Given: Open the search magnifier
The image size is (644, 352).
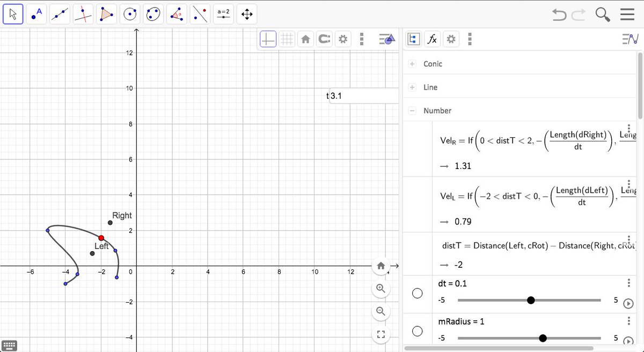Looking at the screenshot, I should pos(603,15).
